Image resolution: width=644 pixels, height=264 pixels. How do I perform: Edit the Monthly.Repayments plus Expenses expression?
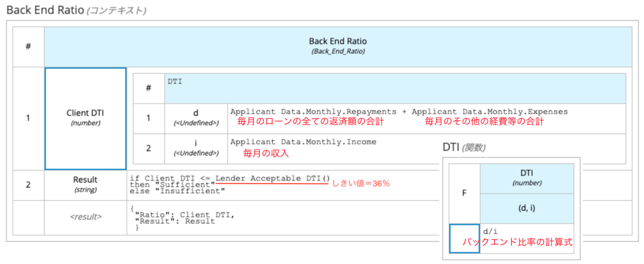427,119
